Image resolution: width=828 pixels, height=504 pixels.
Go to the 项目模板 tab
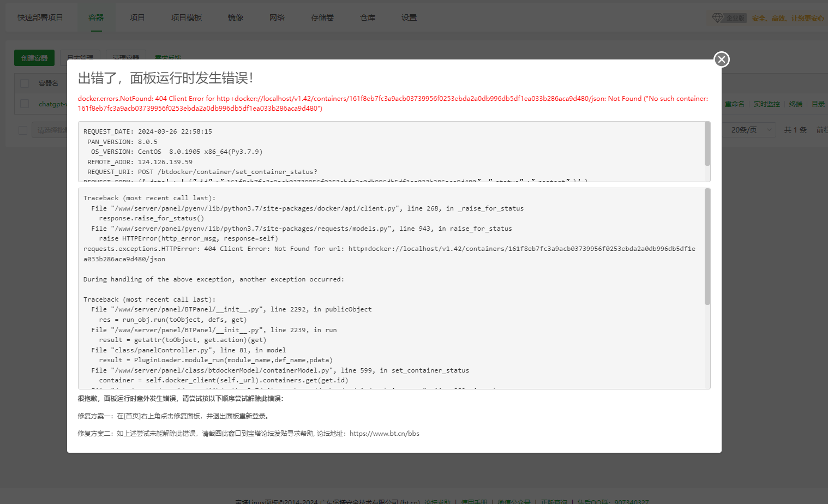click(x=187, y=17)
